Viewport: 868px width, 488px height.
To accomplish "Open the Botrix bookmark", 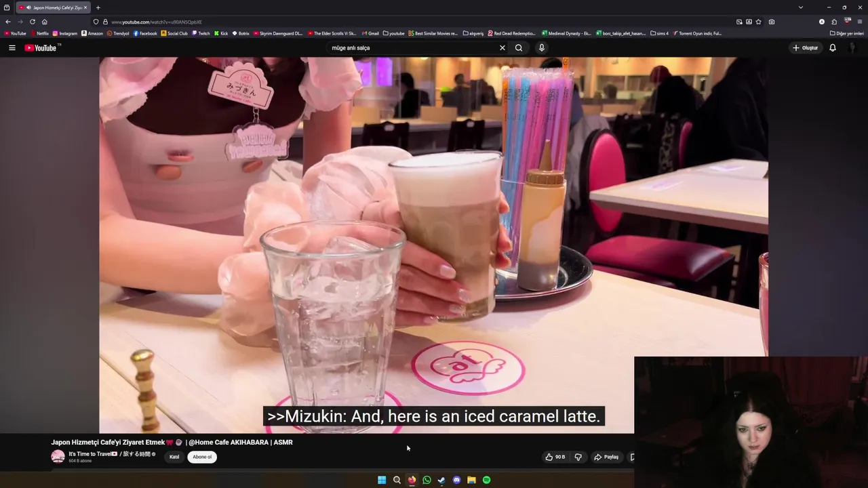I will point(241,33).
